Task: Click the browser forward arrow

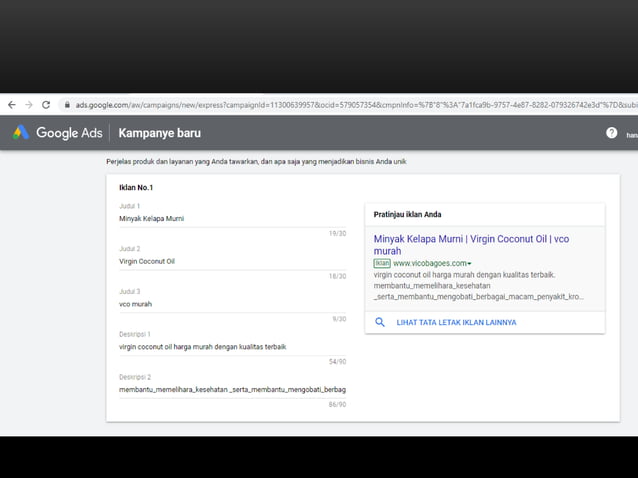Action: [28, 104]
